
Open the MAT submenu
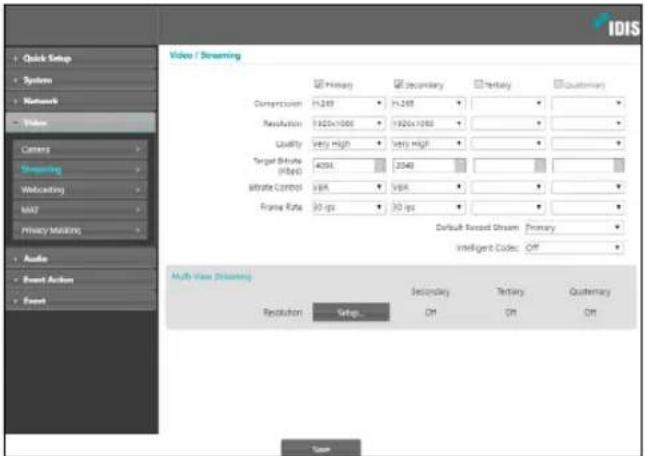(x=80, y=210)
